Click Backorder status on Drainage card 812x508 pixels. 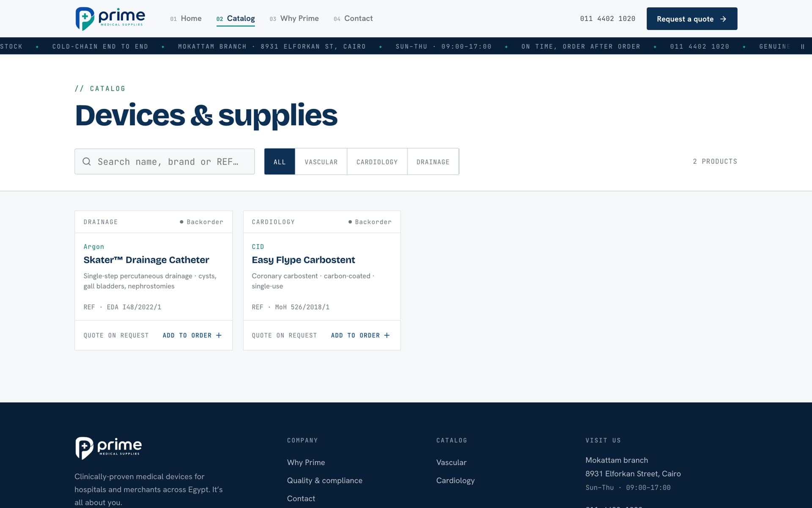point(201,222)
